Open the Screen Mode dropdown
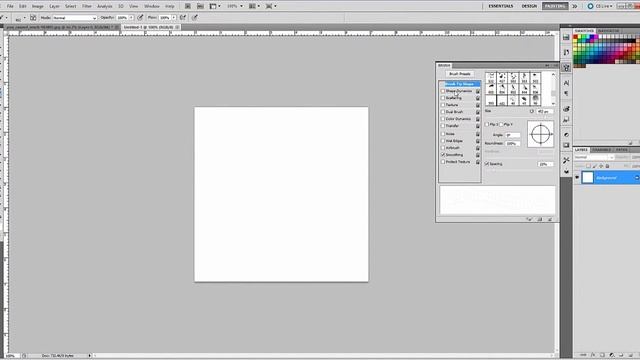 271,6
